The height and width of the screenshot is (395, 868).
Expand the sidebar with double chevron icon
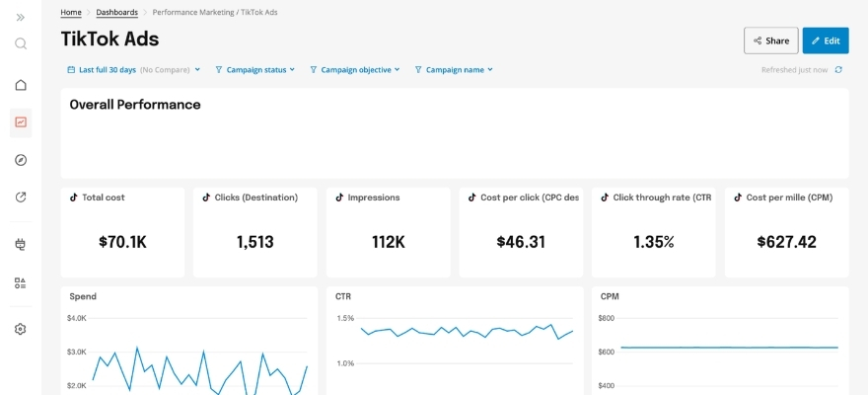coord(21,17)
